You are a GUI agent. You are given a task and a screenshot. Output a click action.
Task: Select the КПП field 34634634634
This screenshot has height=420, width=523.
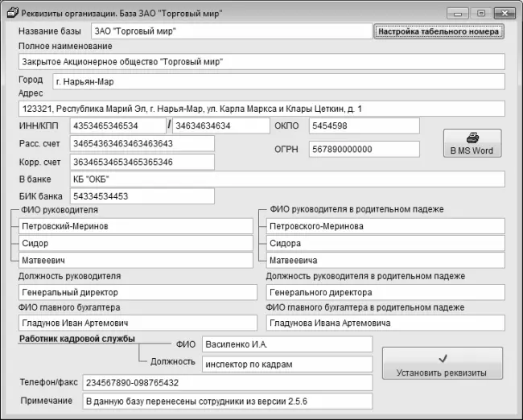click(220, 126)
